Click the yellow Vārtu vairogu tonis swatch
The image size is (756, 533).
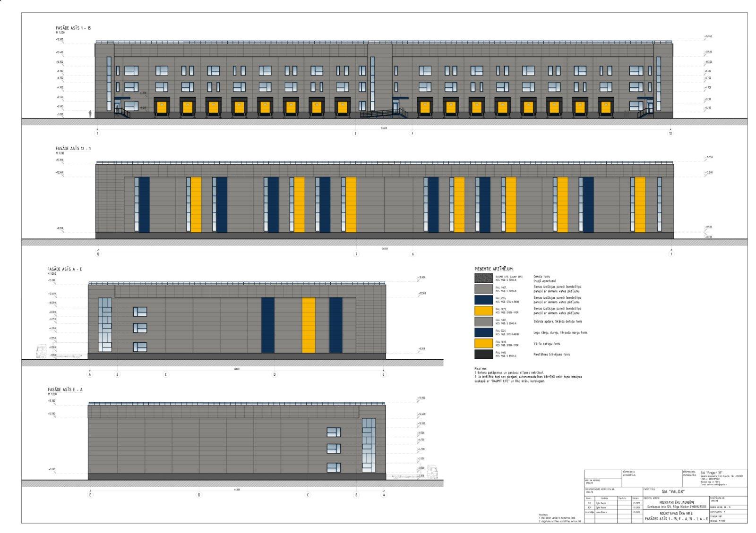(483, 343)
